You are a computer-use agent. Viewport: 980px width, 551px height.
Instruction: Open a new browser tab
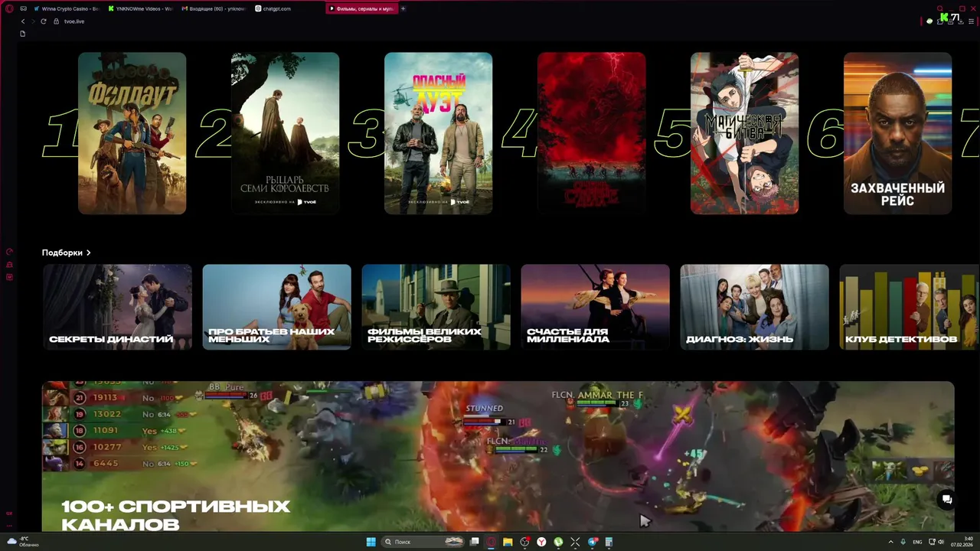coord(403,8)
